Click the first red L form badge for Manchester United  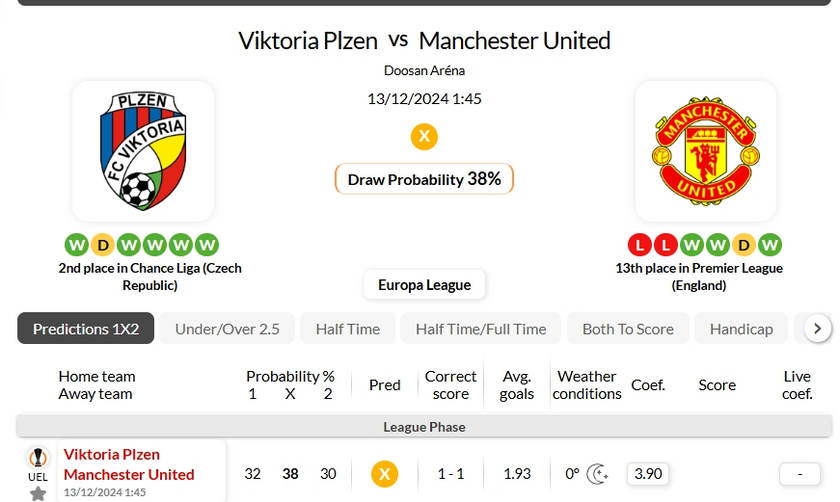[640, 245]
